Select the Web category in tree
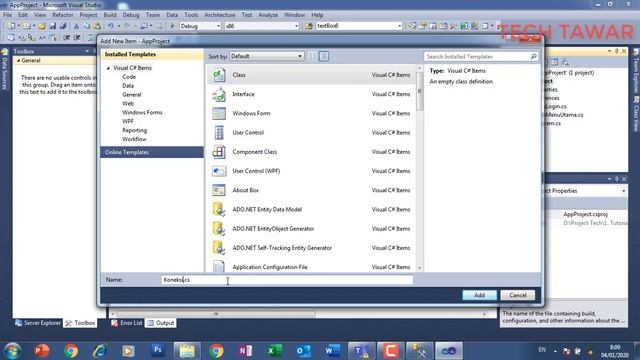640x360 pixels. [x=128, y=104]
